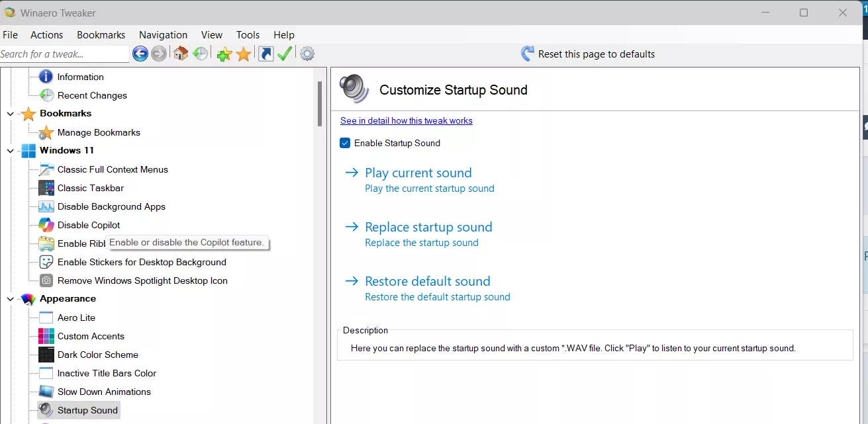Image resolution: width=868 pixels, height=424 pixels.
Task: Open bookmarks with the toolbar gold star icon
Action: 244,54
